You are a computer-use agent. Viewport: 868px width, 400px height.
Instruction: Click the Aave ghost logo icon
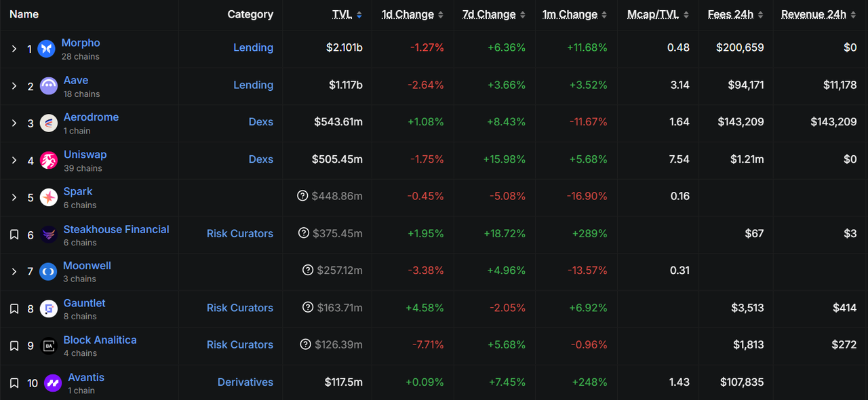[49, 85]
